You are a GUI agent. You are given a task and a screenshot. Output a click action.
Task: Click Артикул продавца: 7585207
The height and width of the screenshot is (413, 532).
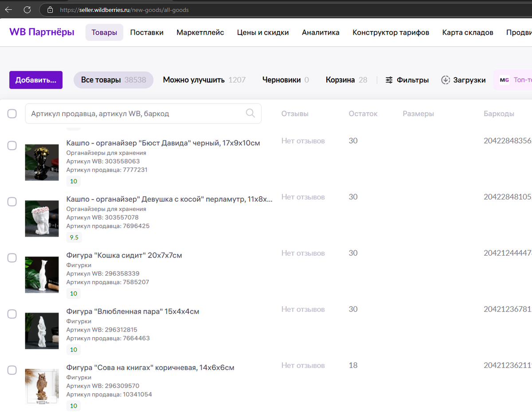pyautogui.click(x=108, y=282)
